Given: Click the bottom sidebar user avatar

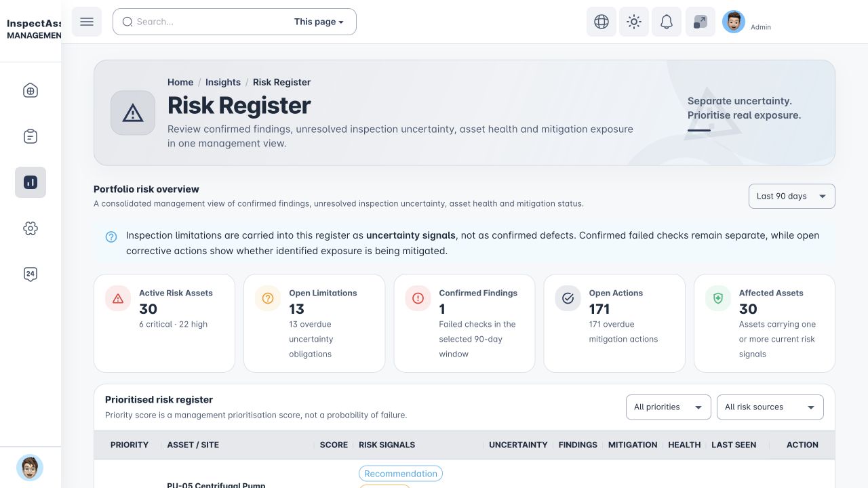Looking at the screenshot, I should tap(30, 468).
